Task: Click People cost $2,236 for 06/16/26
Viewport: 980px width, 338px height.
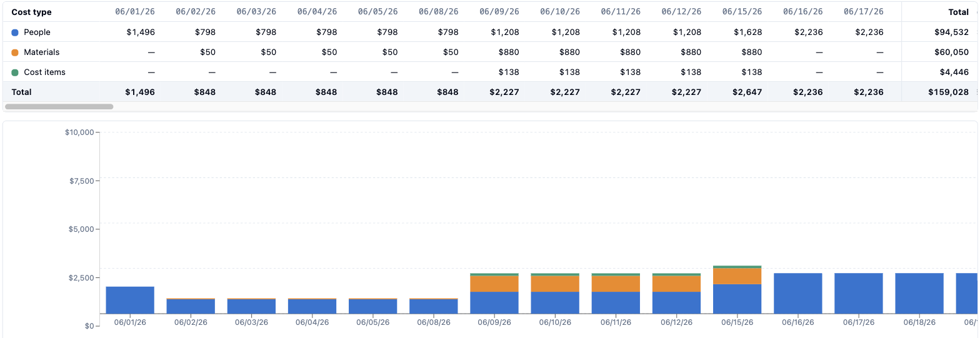Action: coord(808,32)
